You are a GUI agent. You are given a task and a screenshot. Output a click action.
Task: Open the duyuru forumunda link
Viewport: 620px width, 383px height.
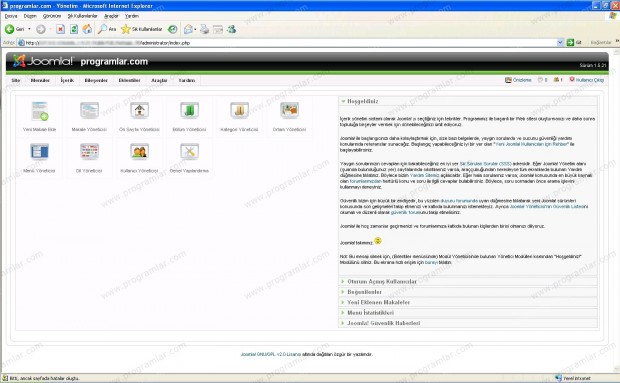coord(459,201)
